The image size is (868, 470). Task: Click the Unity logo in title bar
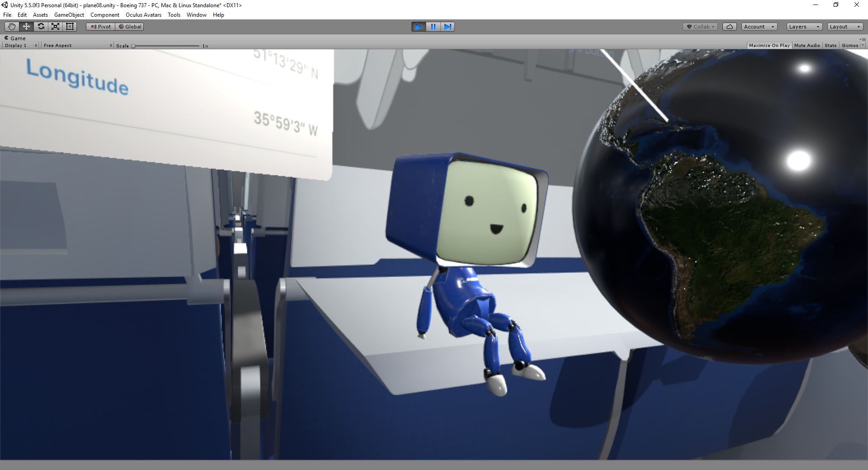coord(5,5)
